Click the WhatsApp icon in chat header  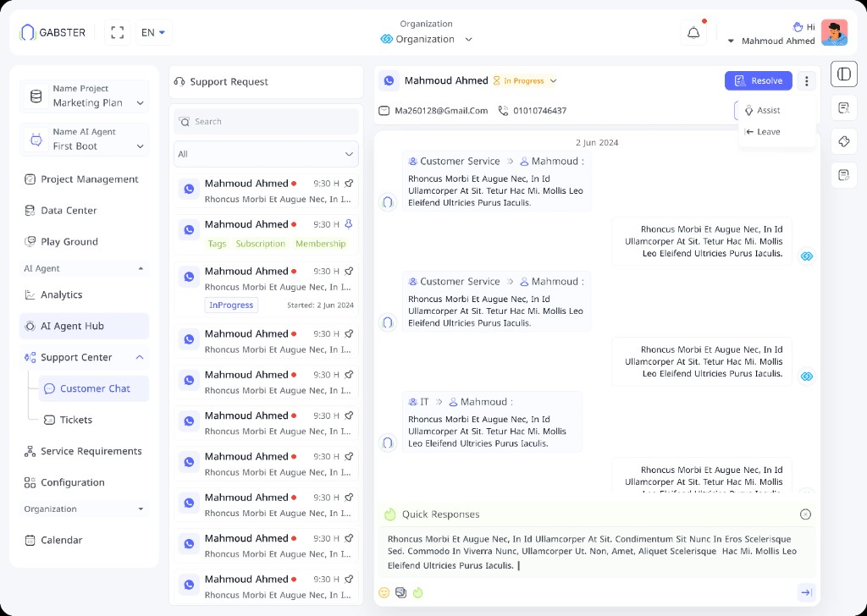(x=389, y=80)
